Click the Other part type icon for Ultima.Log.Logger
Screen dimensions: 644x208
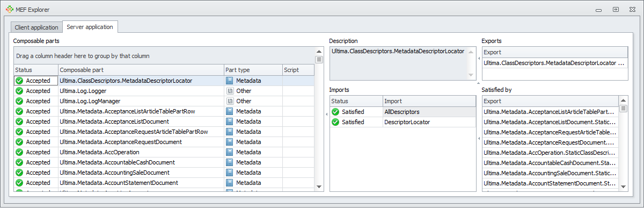coord(230,91)
